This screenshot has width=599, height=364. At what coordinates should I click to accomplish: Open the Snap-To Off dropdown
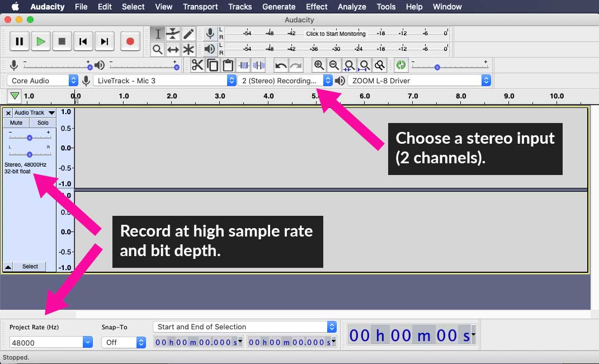coord(124,342)
